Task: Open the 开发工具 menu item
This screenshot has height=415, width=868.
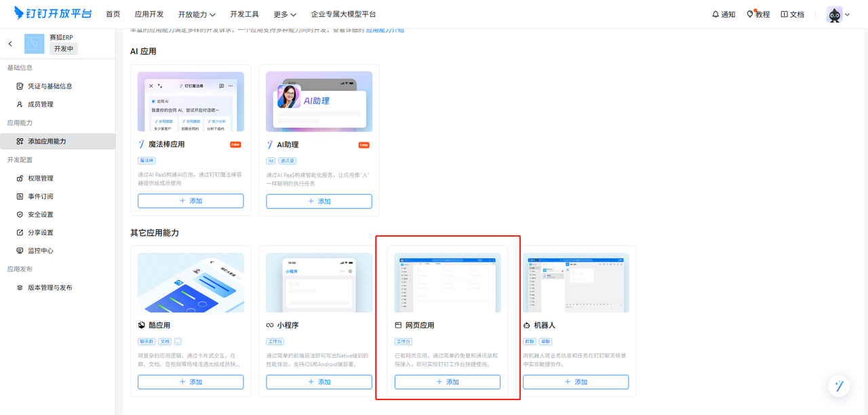Action: pyautogui.click(x=245, y=14)
